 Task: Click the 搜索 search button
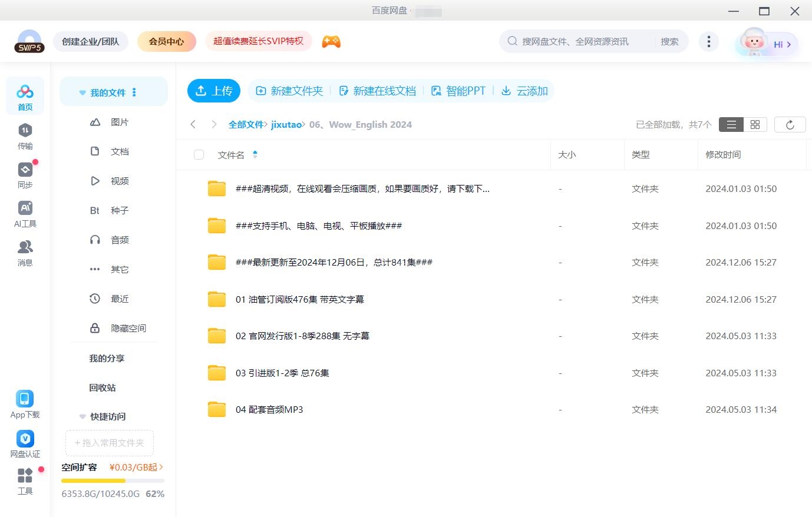pyautogui.click(x=669, y=41)
